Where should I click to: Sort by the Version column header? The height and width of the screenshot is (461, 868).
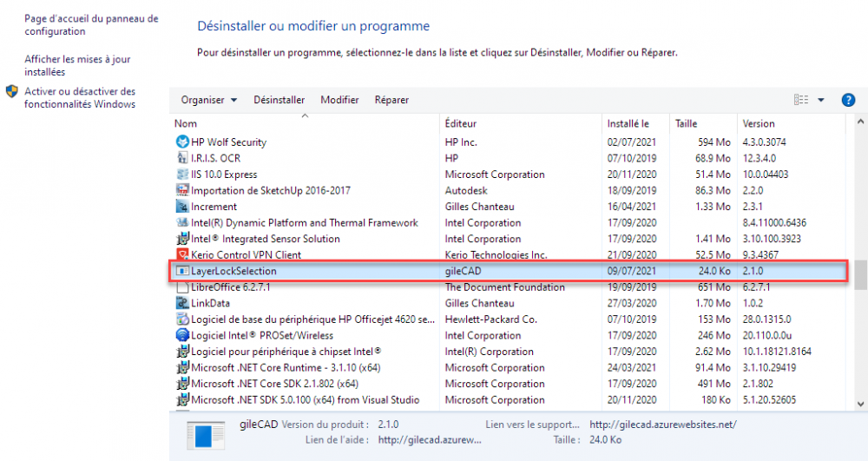pyautogui.click(x=759, y=123)
